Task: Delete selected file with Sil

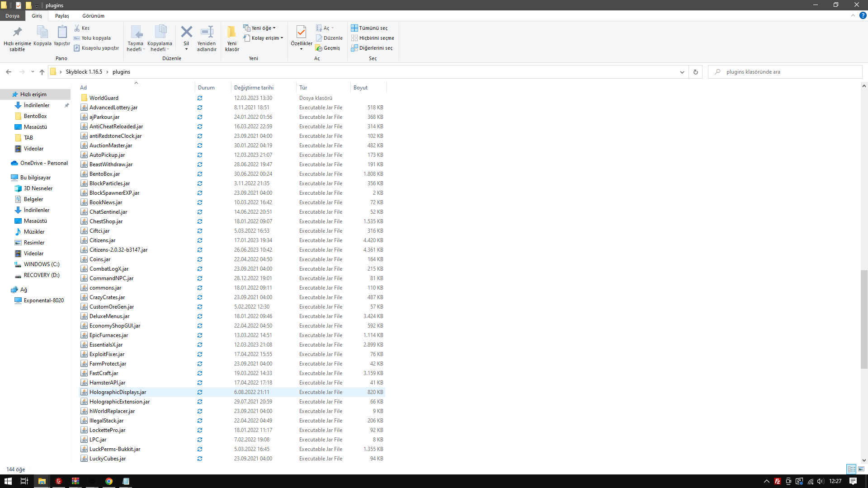Action: pos(186,38)
